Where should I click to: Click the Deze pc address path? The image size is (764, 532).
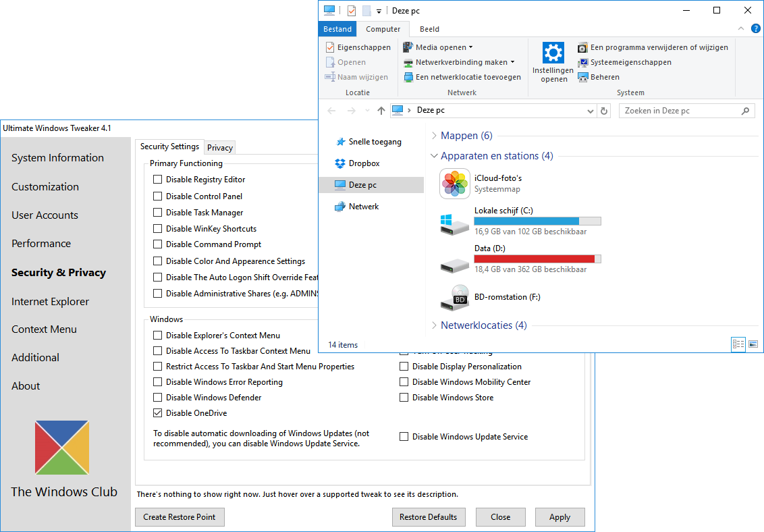431,110
